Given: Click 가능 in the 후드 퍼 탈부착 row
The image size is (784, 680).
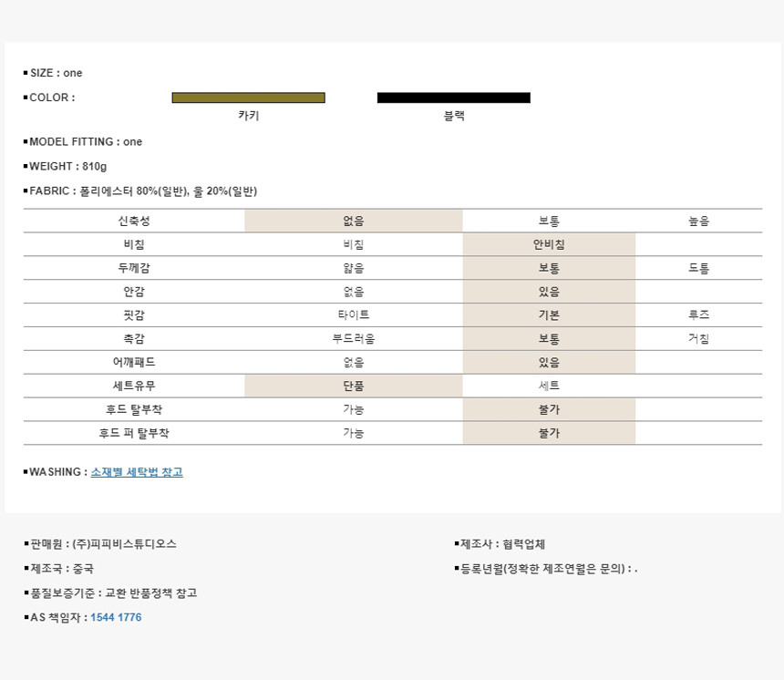Looking at the screenshot, I should (x=353, y=433).
